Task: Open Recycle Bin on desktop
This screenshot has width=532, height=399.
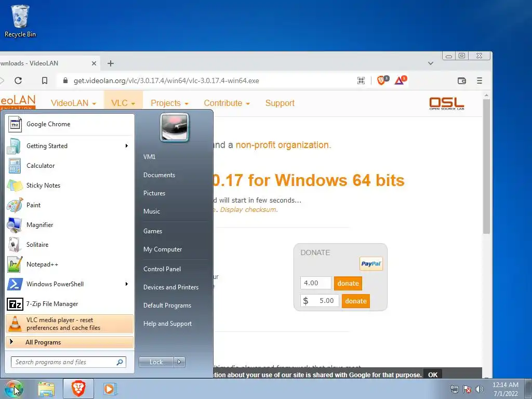Action: click(20, 21)
